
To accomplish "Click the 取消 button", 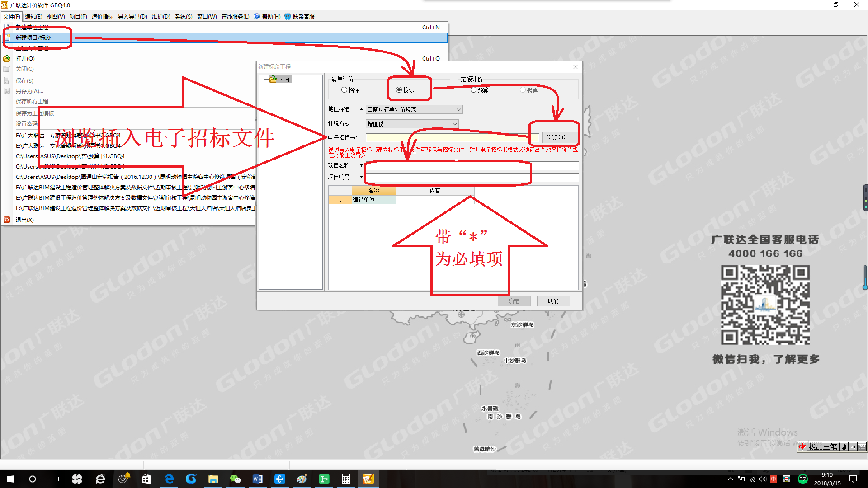I will click(x=553, y=301).
